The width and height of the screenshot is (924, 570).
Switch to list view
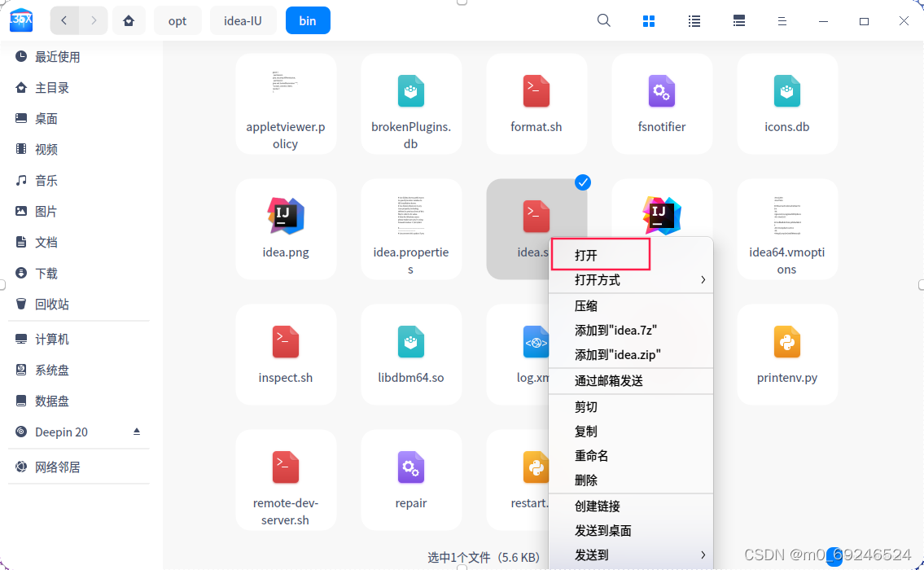[x=694, y=21]
